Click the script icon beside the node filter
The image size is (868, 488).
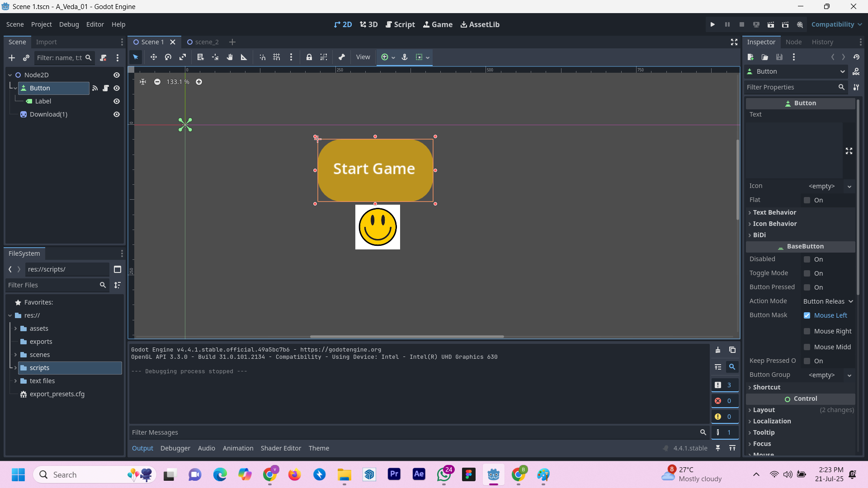pyautogui.click(x=103, y=58)
